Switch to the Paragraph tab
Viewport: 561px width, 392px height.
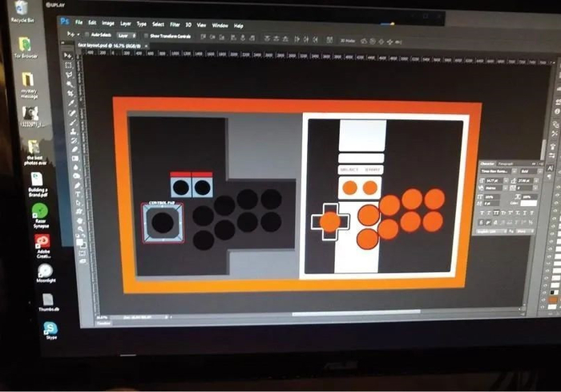tap(506, 164)
